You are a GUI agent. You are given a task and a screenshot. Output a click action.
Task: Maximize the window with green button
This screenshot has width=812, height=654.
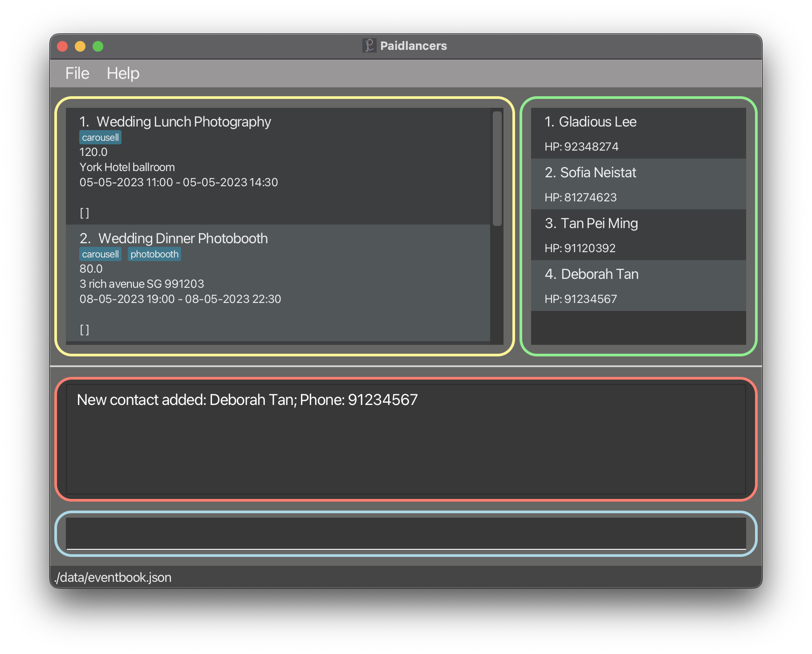[98, 46]
